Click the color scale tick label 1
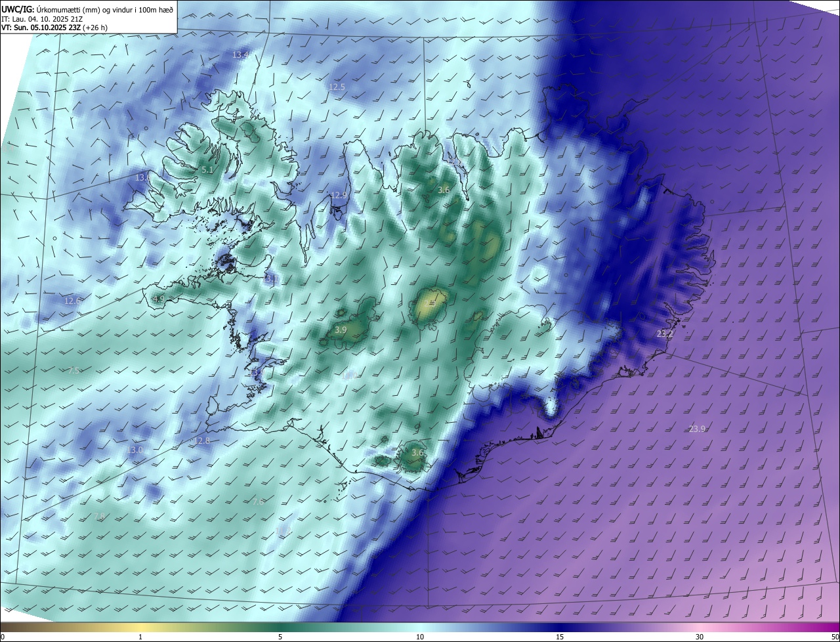 pyautogui.click(x=140, y=637)
